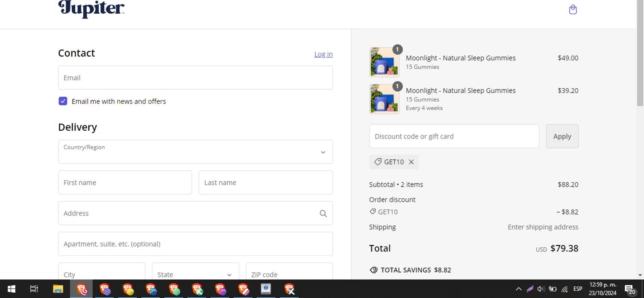Focus the Last name field

coord(266,182)
